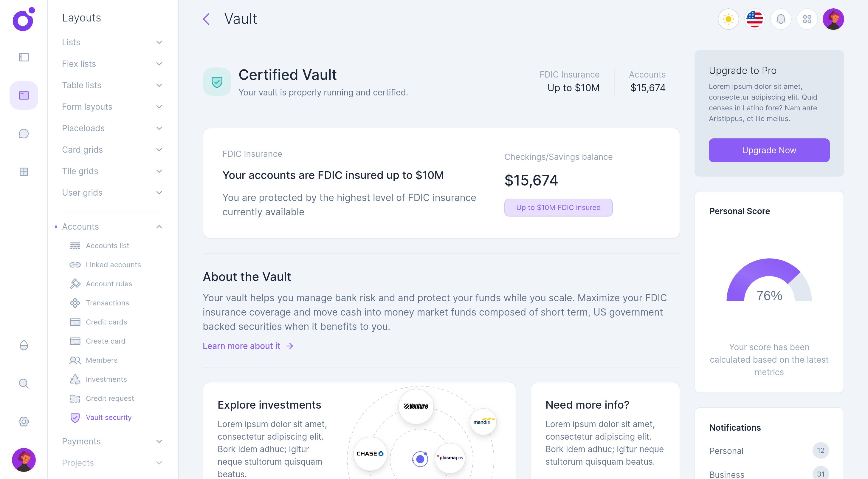Open the notifications bell icon
The height and width of the screenshot is (479, 868).
pos(781,19)
